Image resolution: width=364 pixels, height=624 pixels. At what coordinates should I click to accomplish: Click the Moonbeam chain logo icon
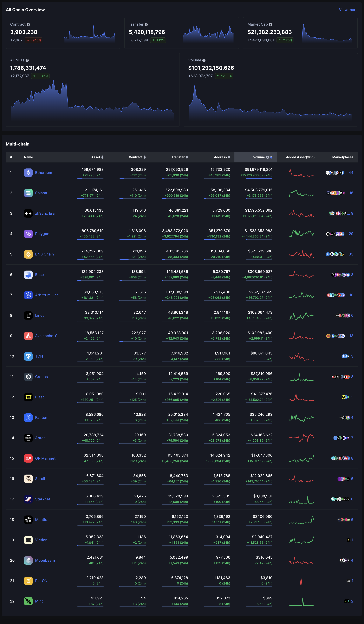point(28,560)
